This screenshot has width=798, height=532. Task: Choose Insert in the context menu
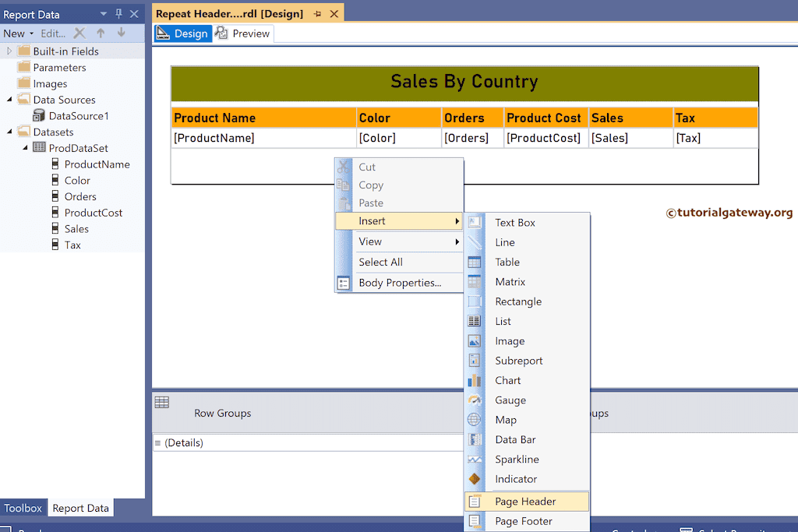[x=399, y=220]
